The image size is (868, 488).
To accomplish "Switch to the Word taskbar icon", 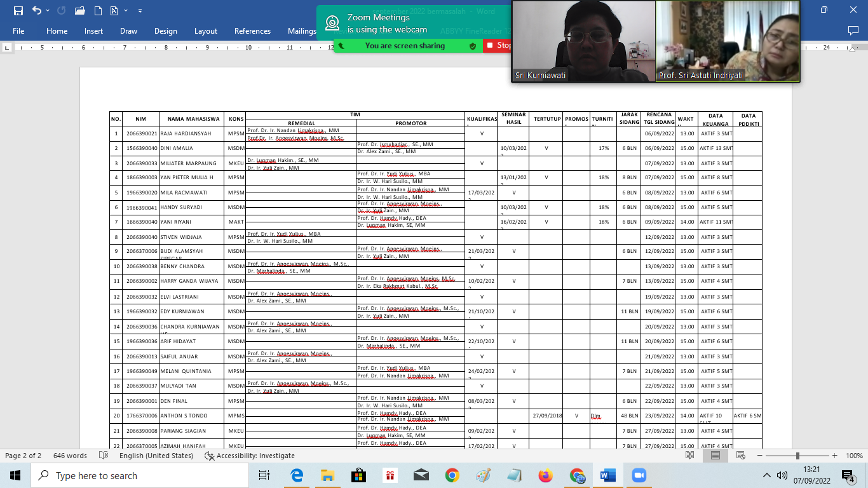I will pyautogui.click(x=607, y=475).
